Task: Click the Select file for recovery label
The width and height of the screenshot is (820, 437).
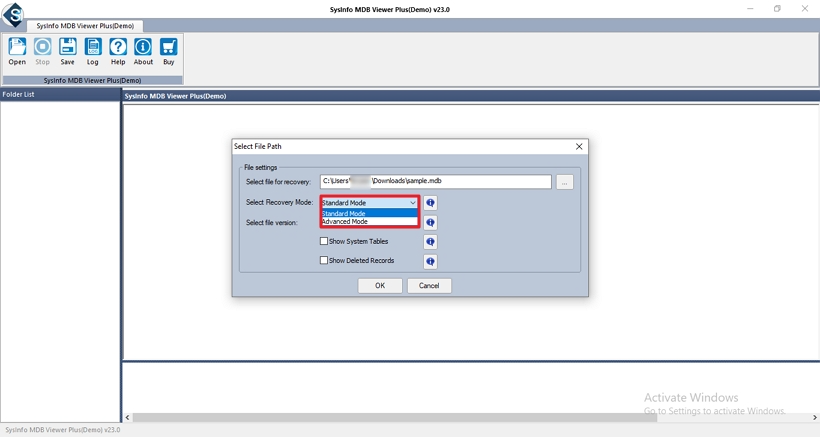Action: pyautogui.click(x=278, y=182)
